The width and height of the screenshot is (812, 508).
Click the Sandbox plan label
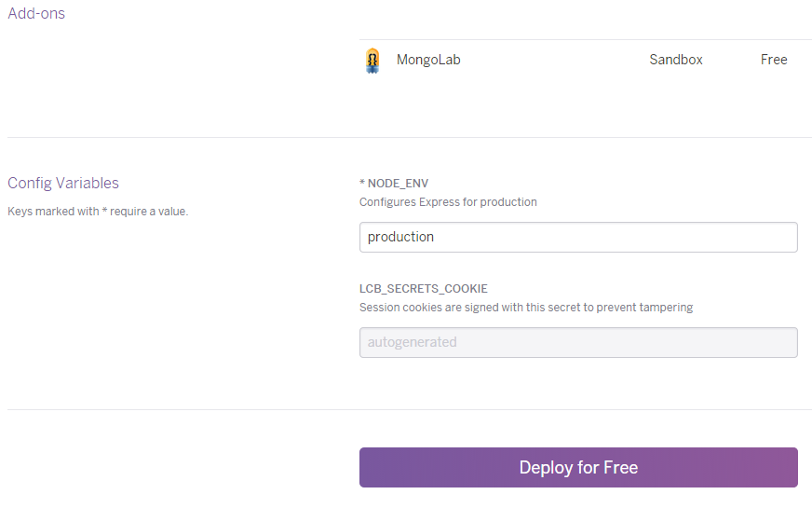tap(676, 60)
